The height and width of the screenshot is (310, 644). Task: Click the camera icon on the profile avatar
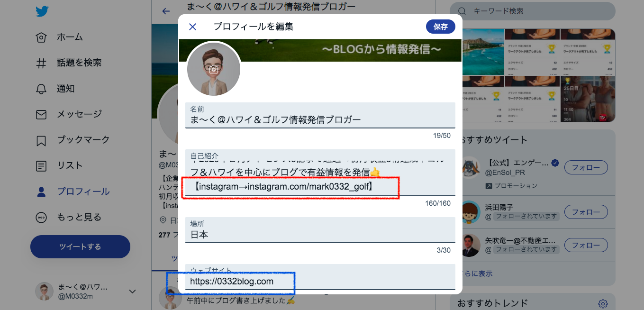tap(214, 69)
